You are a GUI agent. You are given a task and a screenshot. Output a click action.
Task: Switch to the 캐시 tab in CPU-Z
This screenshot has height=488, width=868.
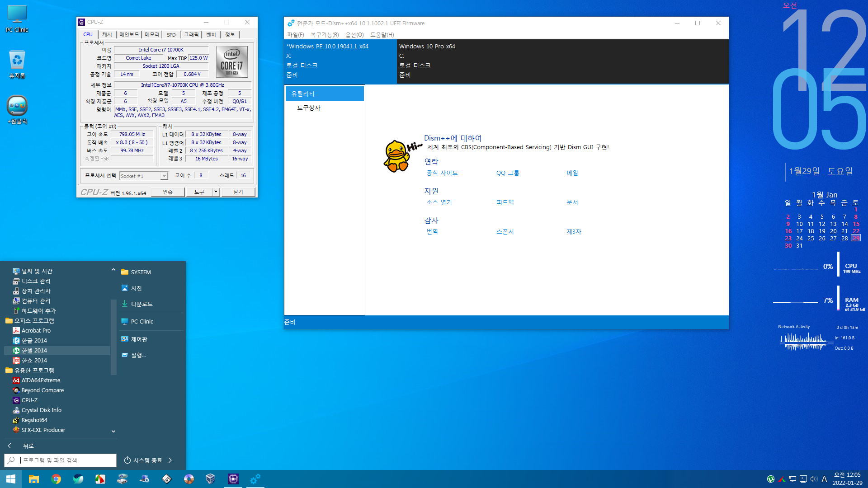point(107,34)
